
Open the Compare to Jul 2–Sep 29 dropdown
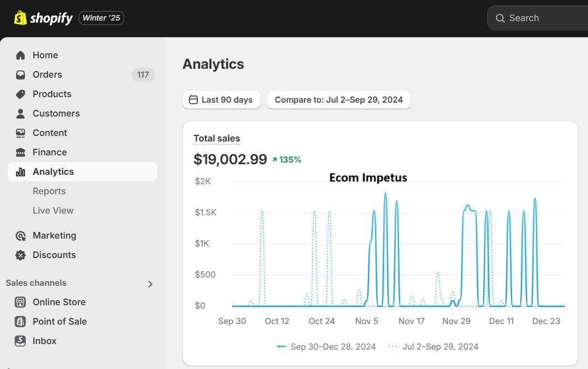pos(339,100)
